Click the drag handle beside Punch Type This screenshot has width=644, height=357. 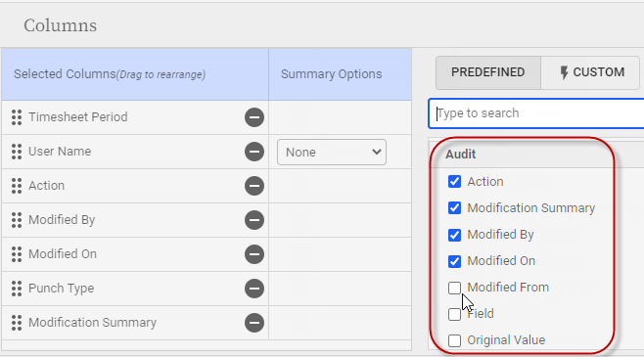coord(17,289)
